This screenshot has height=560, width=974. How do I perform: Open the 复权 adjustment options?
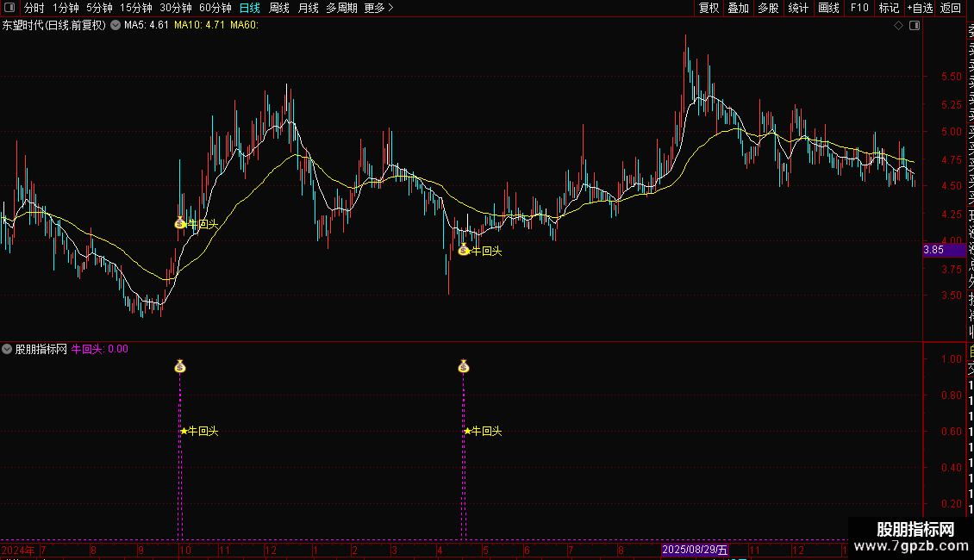click(709, 8)
